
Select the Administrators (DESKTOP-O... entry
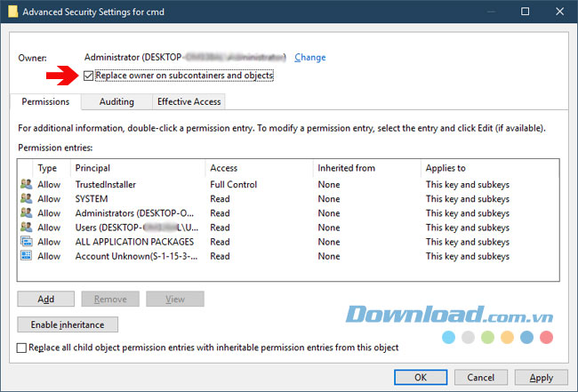(x=134, y=213)
